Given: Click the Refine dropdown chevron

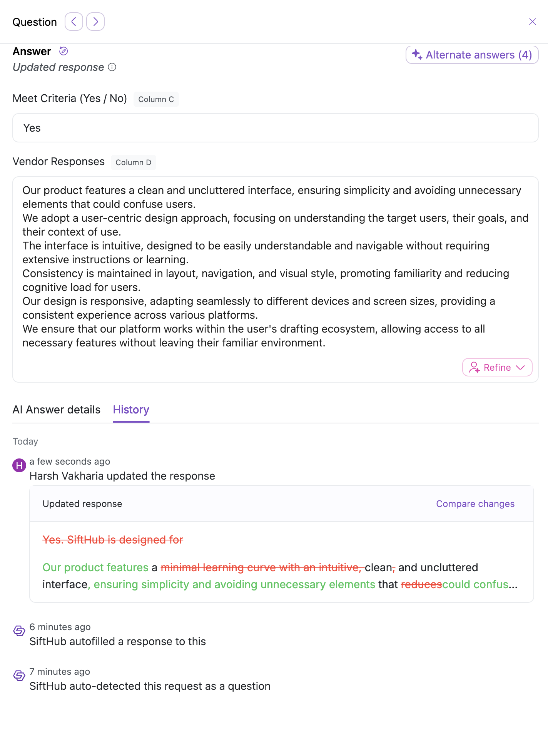Looking at the screenshot, I should [x=520, y=368].
